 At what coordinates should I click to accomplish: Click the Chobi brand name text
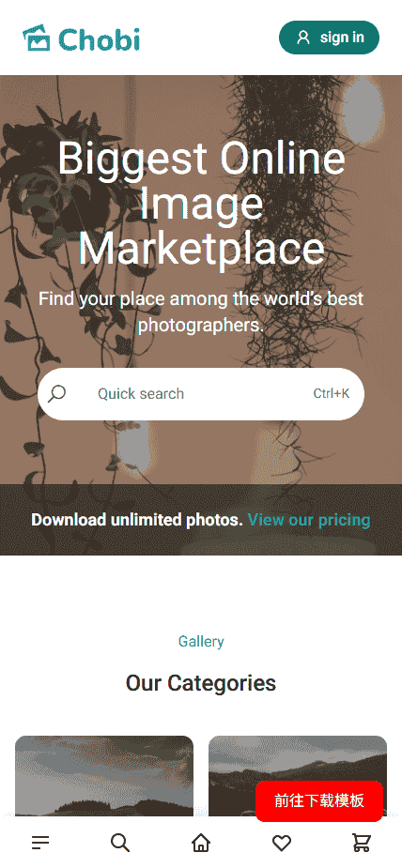(x=100, y=38)
